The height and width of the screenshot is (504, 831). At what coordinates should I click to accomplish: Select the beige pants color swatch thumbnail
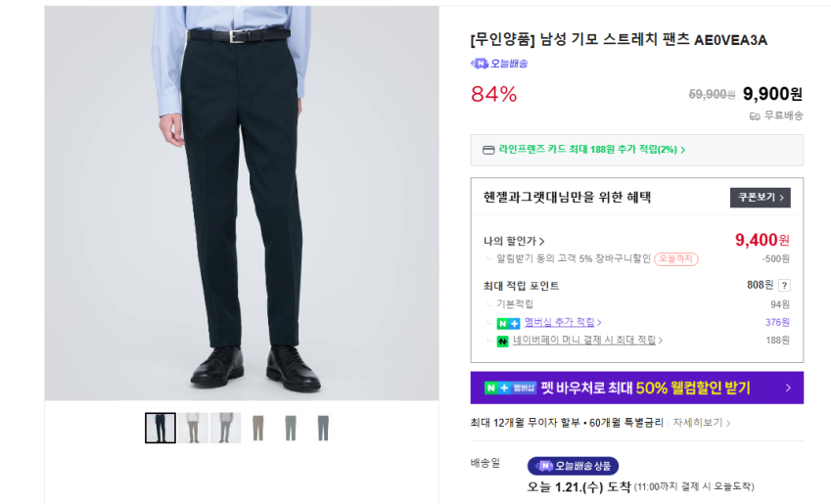(258, 428)
